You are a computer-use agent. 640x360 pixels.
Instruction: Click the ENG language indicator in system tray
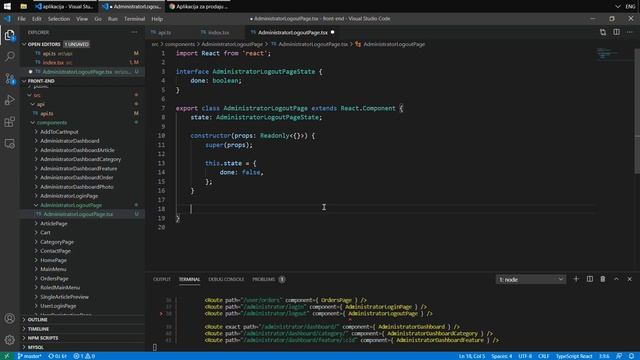click(630, 7)
